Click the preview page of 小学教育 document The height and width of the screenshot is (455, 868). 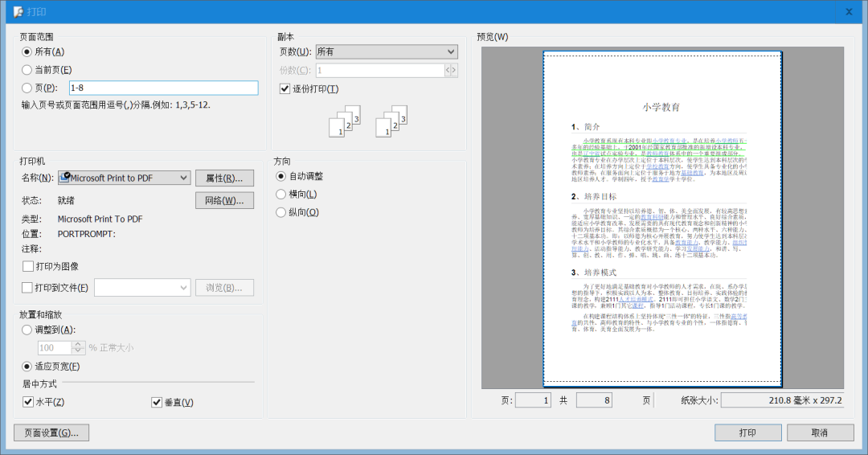coord(662,219)
